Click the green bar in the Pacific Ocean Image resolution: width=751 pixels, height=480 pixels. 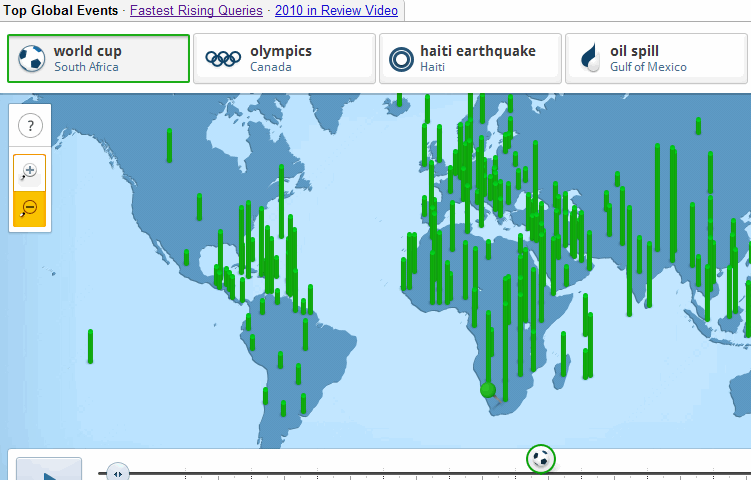pyautogui.click(x=90, y=346)
